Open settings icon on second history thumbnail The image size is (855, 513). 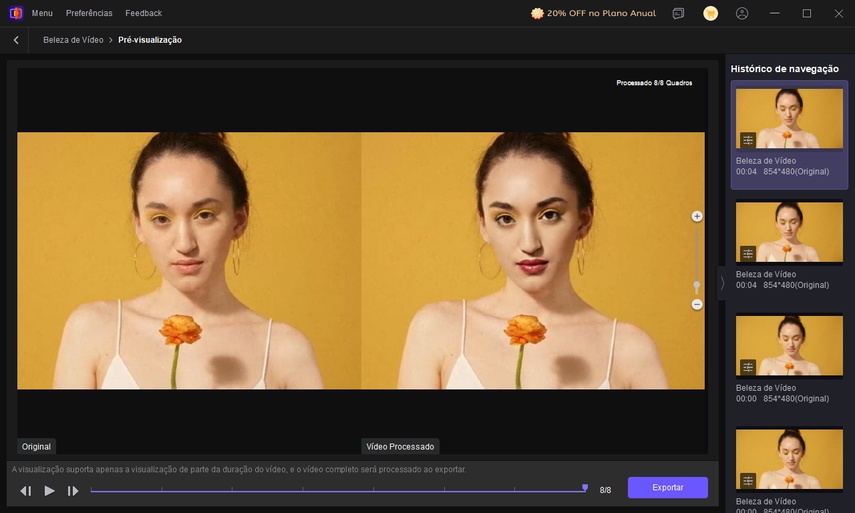(x=748, y=254)
